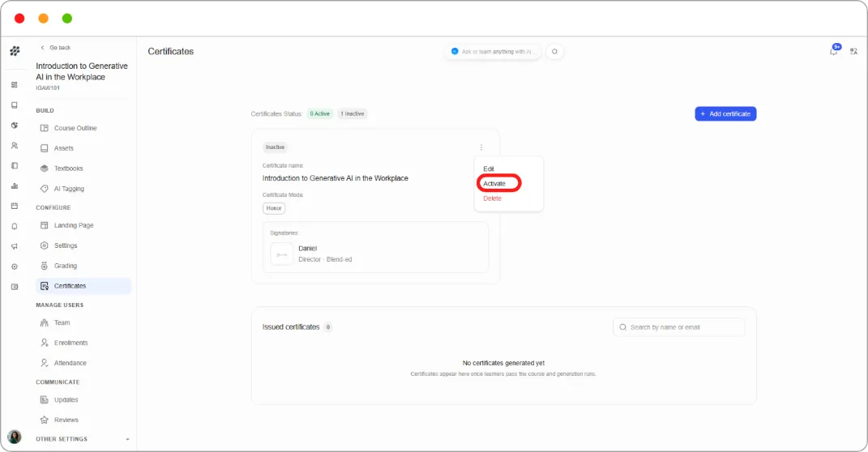This screenshot has height=452, width=868.
Task: Go back using the Go back link
Action: 55,48
